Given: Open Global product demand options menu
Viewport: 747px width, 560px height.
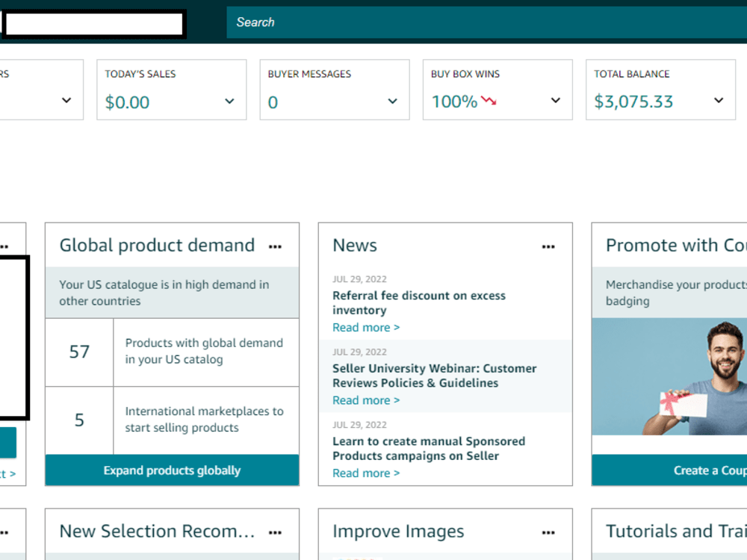Looking at the screenshot, I should tap(275, 246).
